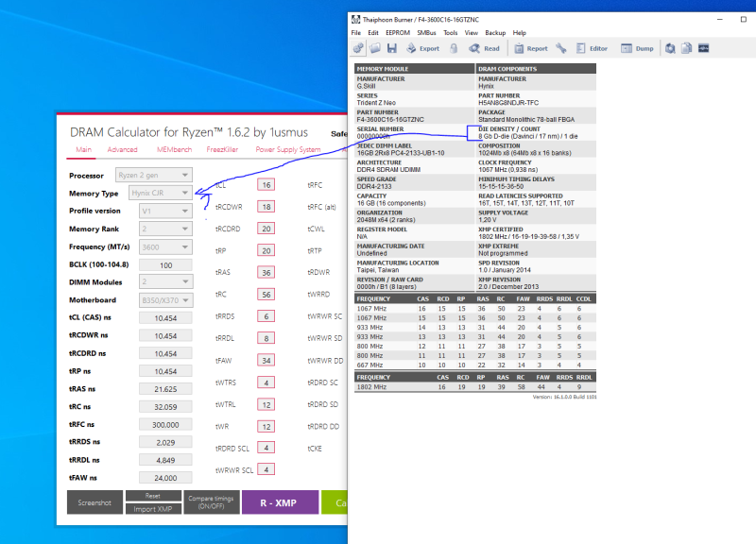Click the tWR timing value 12
Viewport: 756px width, 544px height.
click(x=266, y=427)
